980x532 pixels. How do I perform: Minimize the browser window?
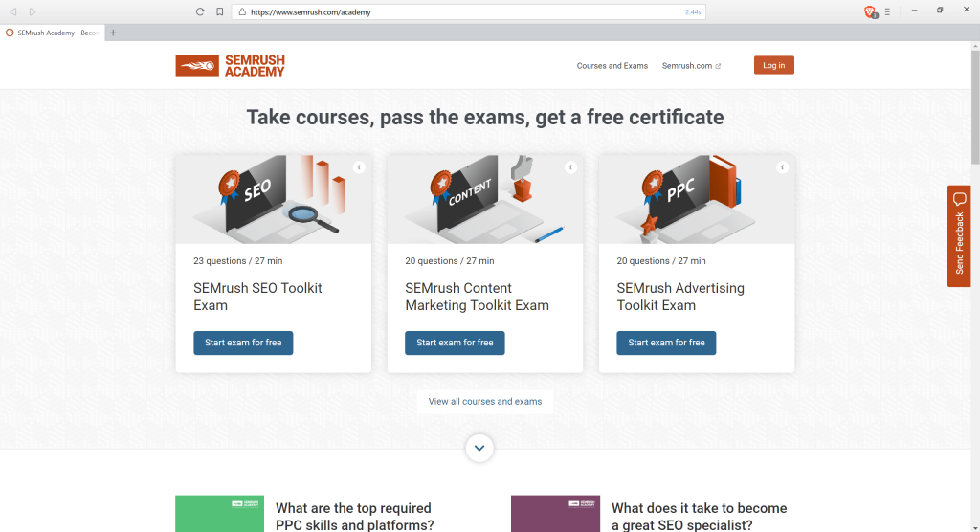point(914,10)
